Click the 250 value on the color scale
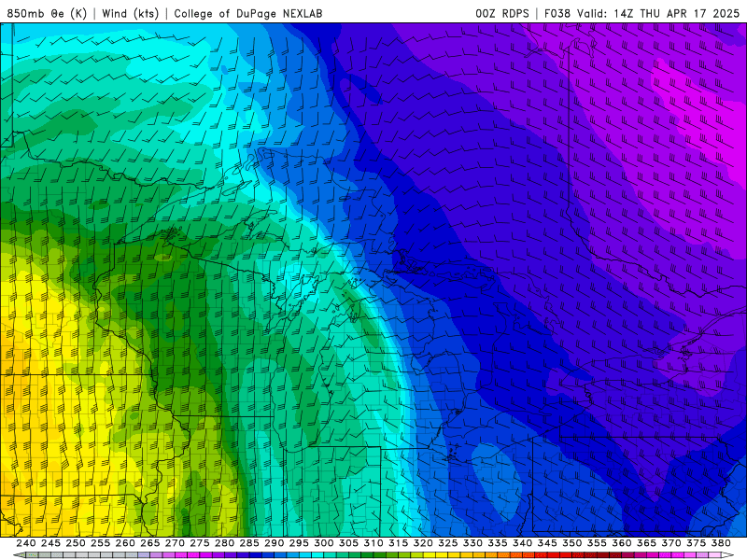747x560 pixels. pyautogui.click(x=76, y=543)
